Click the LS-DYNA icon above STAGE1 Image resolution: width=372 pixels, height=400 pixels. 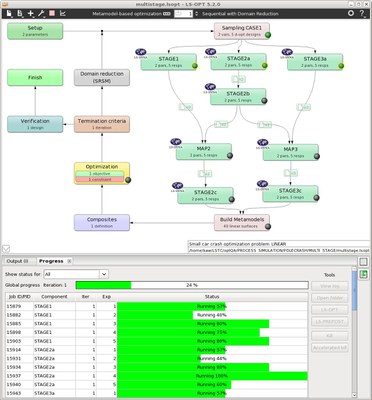[141, 52]
